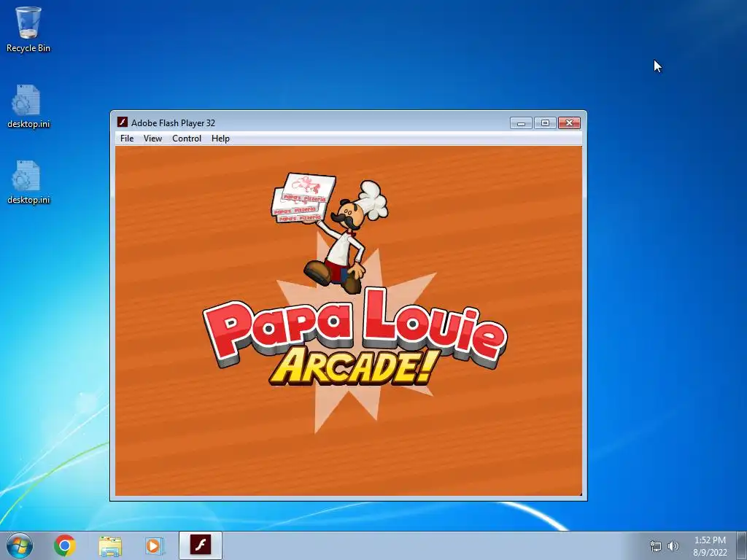Open the taskbar clock showing 1:52 PM
The width and height of the screenshot is (747, 560).
point(710,546)
